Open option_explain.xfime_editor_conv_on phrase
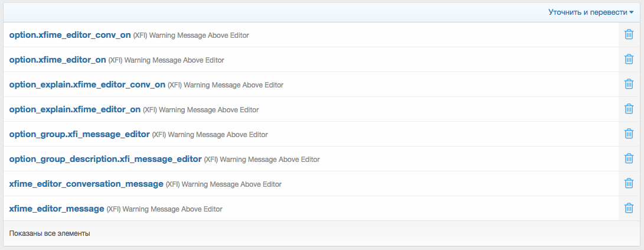The width and height of the screenshot is (644, 250). [x=87, y=85]
